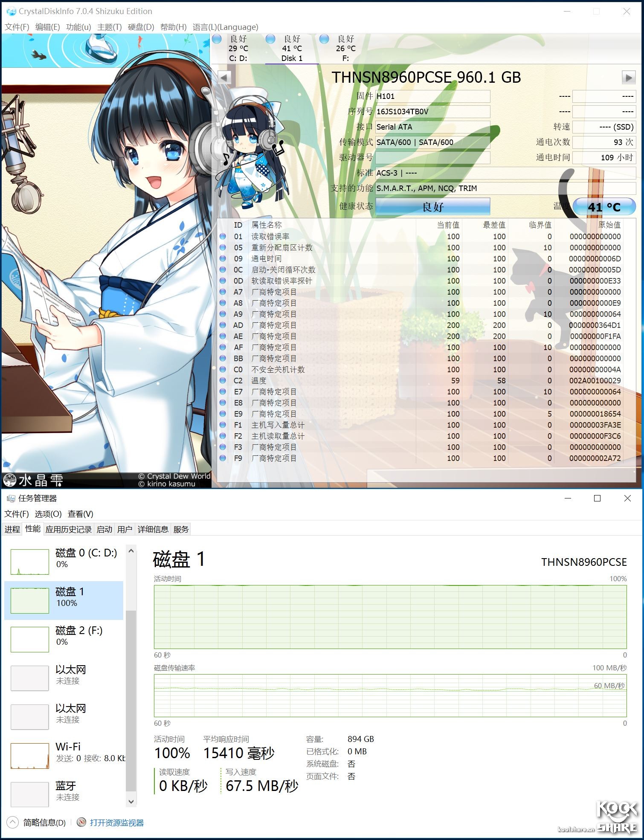Select 蓝牙 entry in performance list

[x=64, y=794]
